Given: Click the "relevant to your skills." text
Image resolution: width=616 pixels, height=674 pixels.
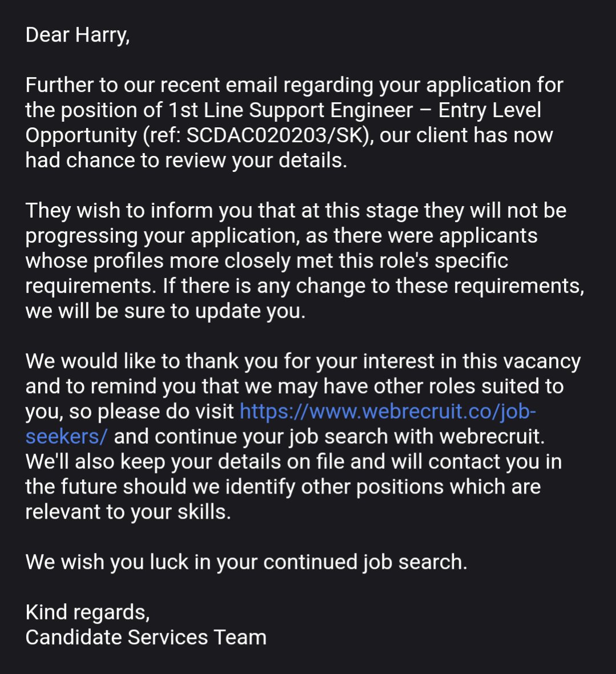Looking at the screenshot, I should (x=128, y=512).
